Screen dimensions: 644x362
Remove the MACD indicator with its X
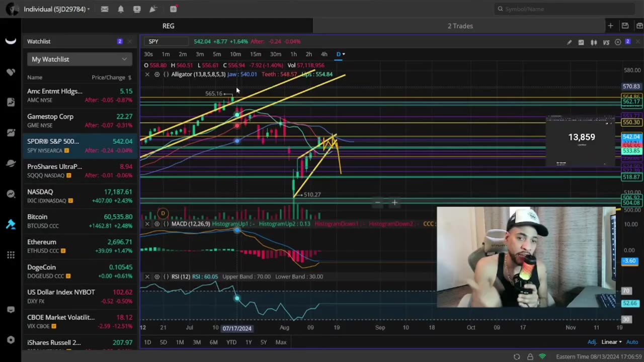tap(147, 224)
